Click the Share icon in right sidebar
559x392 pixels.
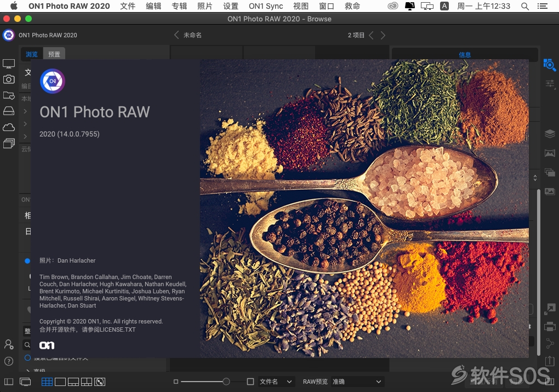550,344
